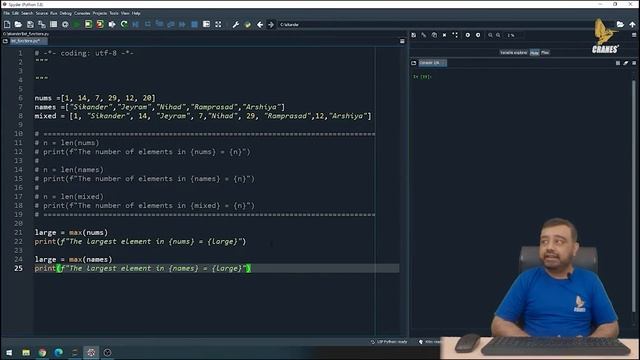Remove plot X icon in plots pane

click(x=444, y=36)
